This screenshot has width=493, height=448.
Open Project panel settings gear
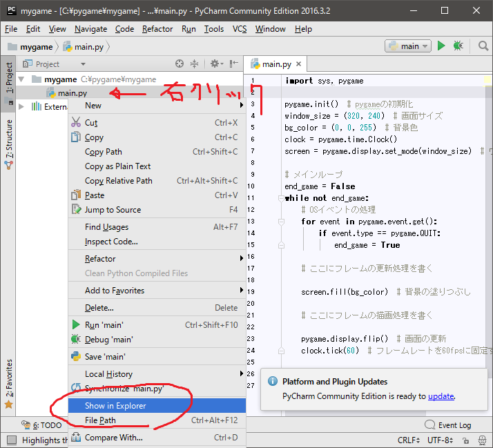point(216,64)
